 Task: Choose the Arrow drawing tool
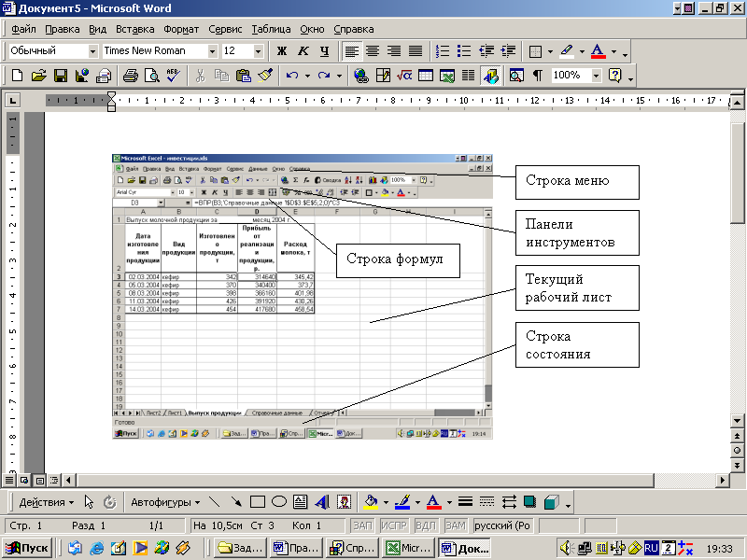point(236,502)
